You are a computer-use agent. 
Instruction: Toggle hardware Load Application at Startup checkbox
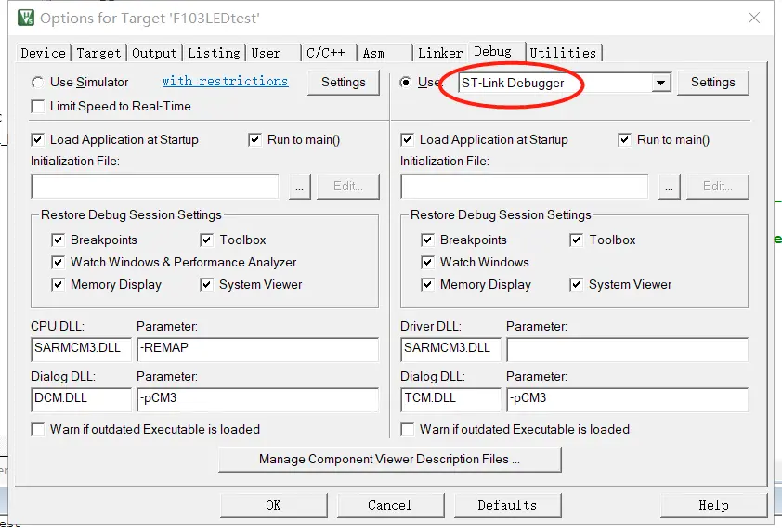(x=407, y=139)
